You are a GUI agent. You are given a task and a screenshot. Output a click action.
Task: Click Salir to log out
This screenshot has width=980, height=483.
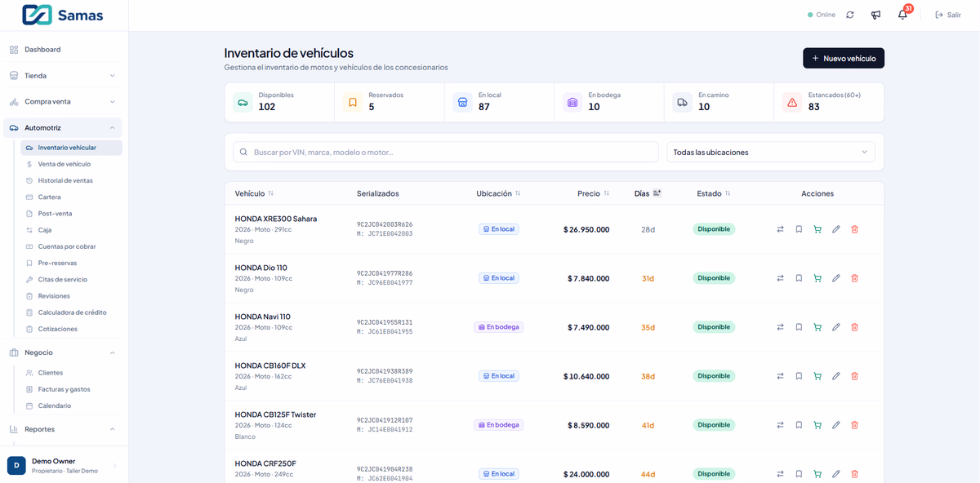pyautogui.click(x=948, y=15)
